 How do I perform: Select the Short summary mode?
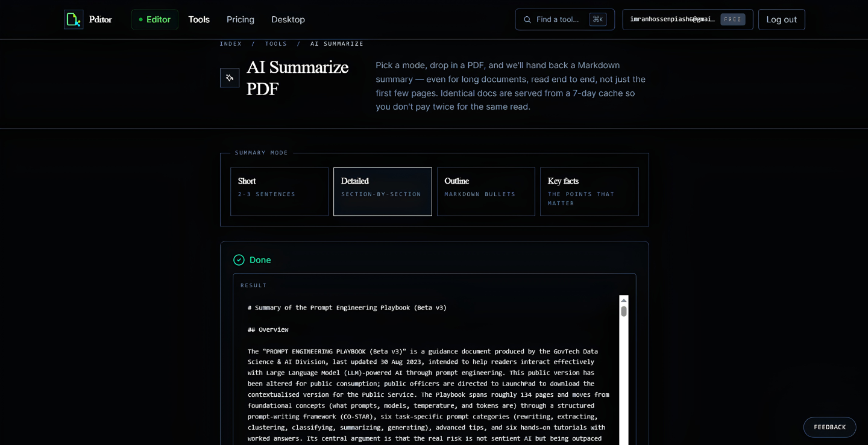pyautogui.click(x=279, y=191)
